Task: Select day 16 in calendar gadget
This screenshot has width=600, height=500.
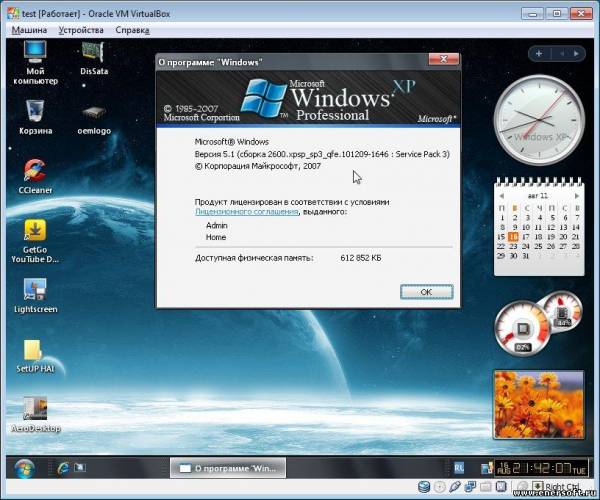Action: 514,237
